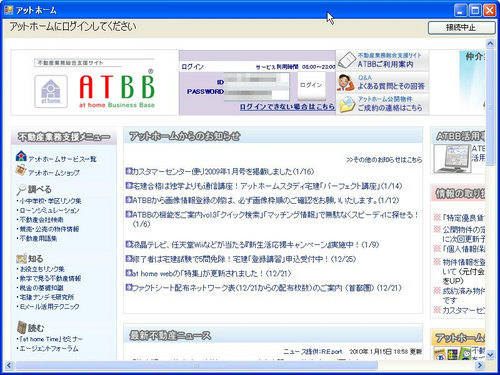This screenshot has height=375, width=500.
Task: Minimize the アットホーム window
Action: point(460,10)
